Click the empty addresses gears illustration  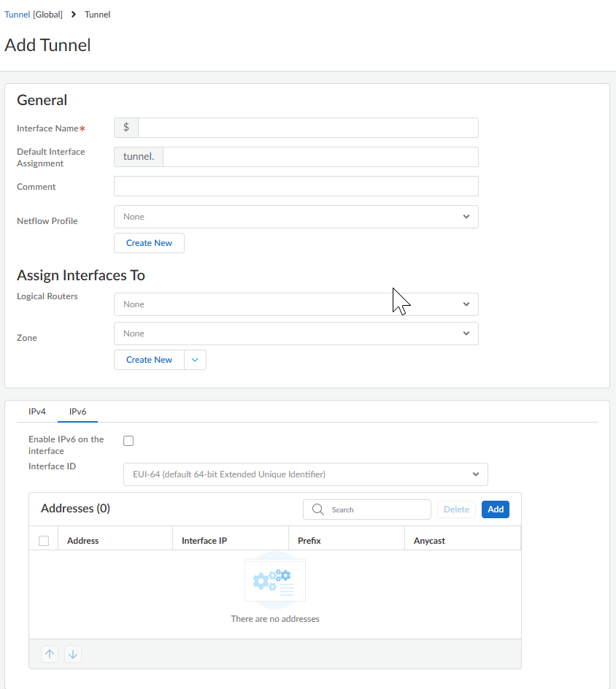point(275,581)
